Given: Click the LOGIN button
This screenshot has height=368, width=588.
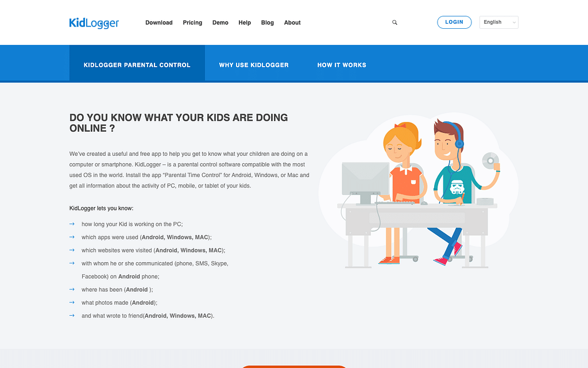Looking at the screenshot, I should pos(454,22).
